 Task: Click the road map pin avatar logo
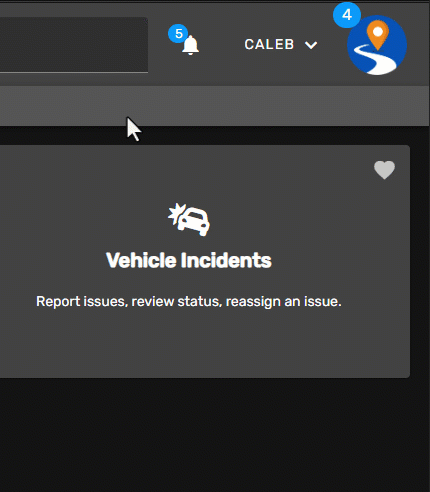377,45
